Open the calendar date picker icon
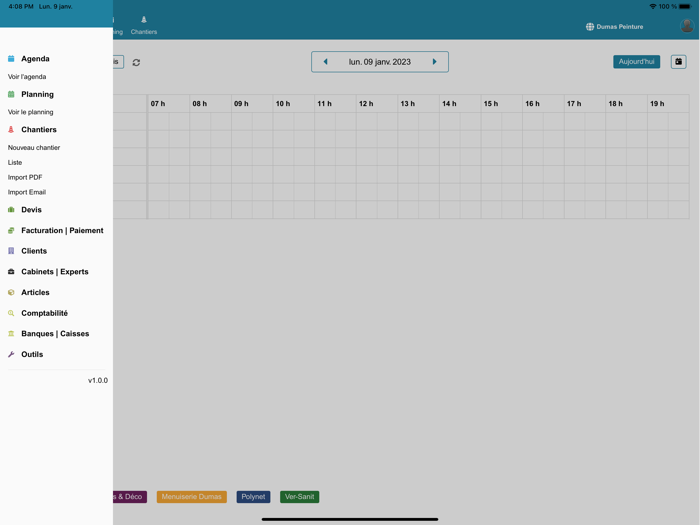The width and height of the screenshot is (700, 525). (678, 62)
